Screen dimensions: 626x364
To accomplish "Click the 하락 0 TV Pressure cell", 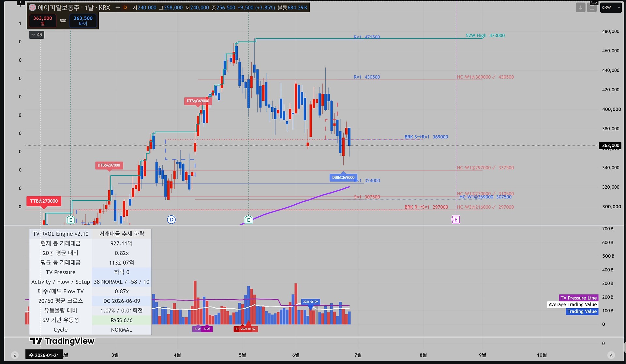I will (x=122, y=272).
